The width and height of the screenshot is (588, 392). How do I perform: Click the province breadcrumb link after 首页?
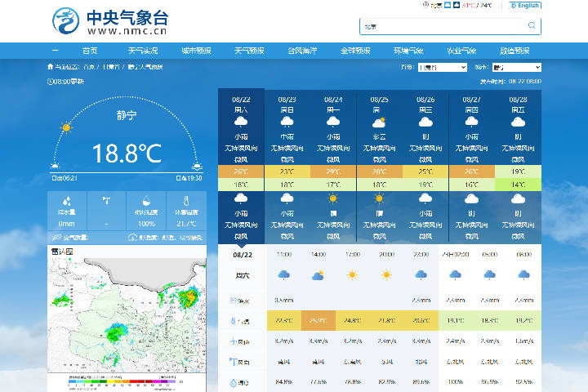[x=111, y=67]
